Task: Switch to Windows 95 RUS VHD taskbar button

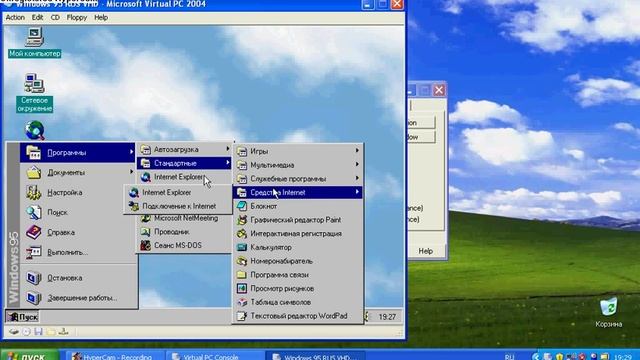Action: click(x=315, y=356)
